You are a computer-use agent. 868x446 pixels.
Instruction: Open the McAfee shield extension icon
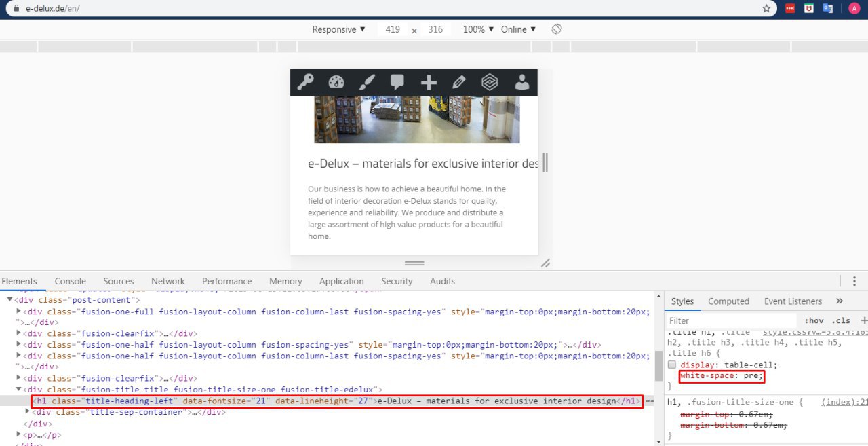pyautogui.click(x=809, y=9)
